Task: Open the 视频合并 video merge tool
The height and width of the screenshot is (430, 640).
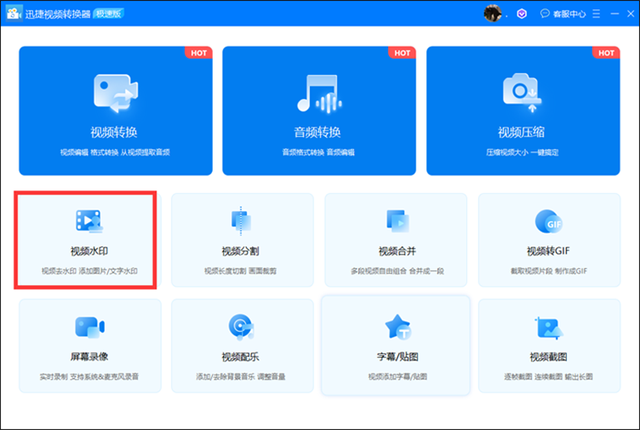Action: click(x=394, y=240)
